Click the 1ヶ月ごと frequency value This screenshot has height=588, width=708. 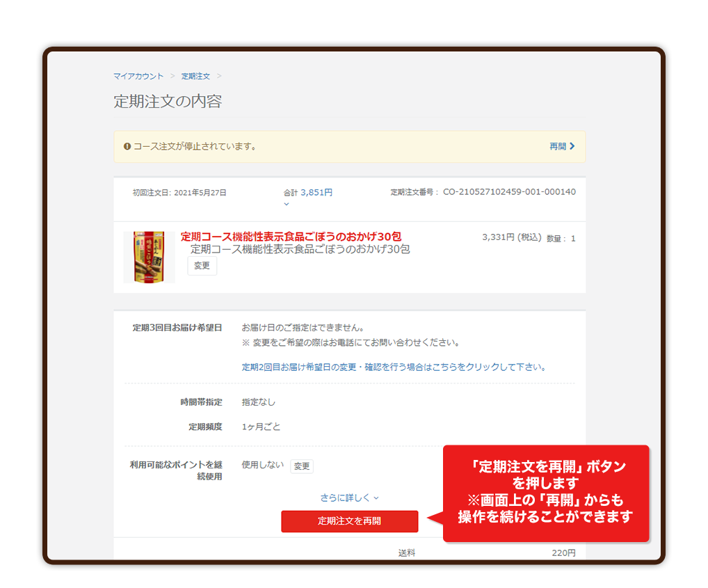(261, 427)
